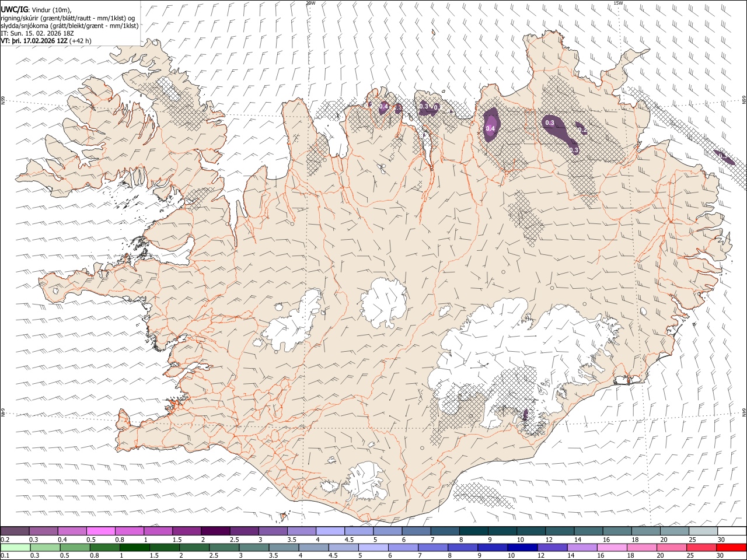Pick the upper legend swatch starting at 6

tap(416, 531)
